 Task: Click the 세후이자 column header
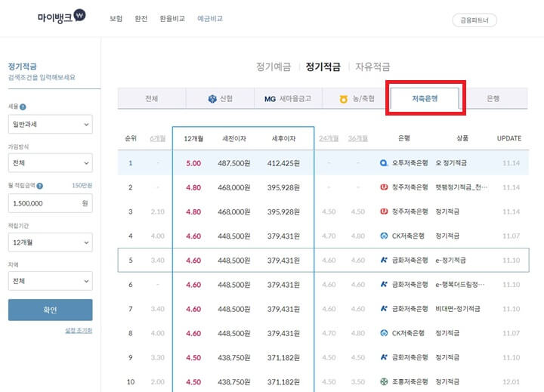[283, 139]
